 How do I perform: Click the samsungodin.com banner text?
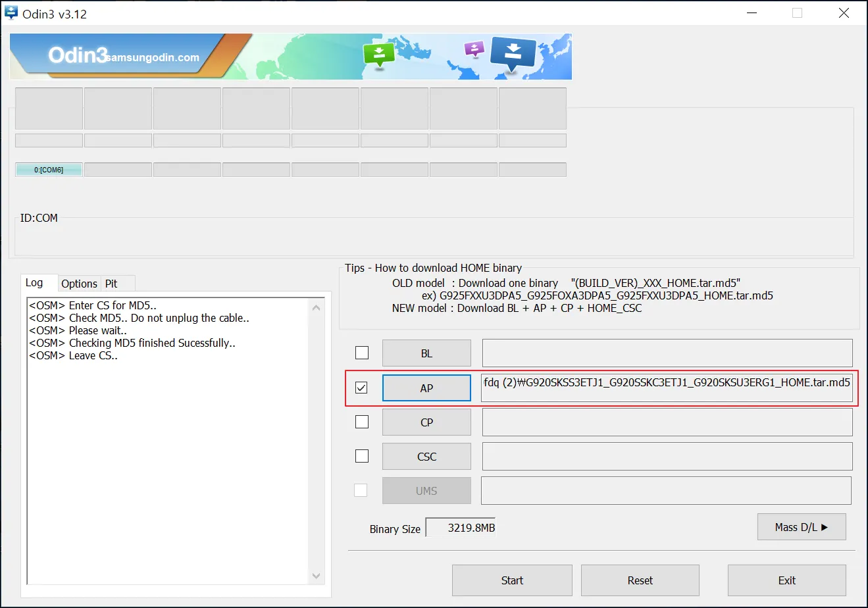[152, 57]
